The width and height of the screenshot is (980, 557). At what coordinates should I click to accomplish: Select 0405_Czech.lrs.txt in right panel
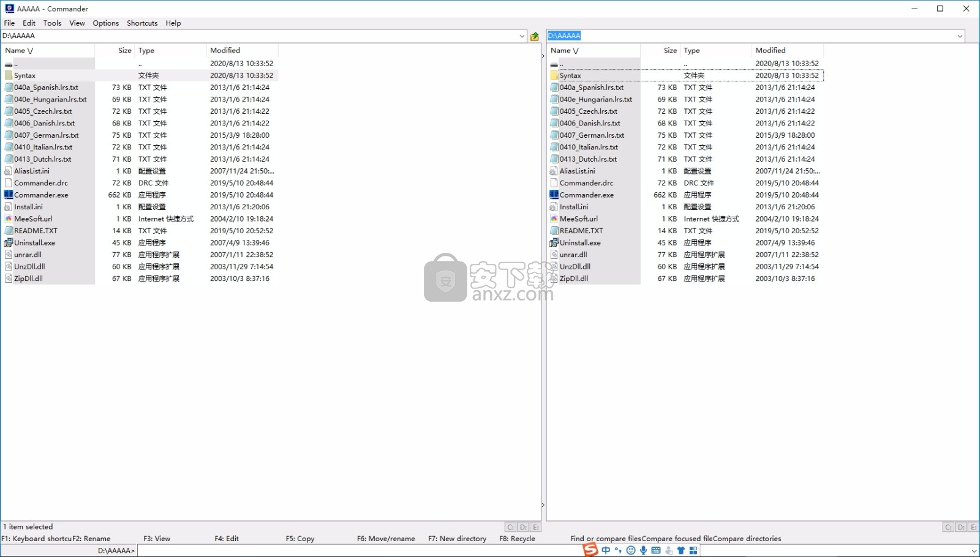(589, 111)
